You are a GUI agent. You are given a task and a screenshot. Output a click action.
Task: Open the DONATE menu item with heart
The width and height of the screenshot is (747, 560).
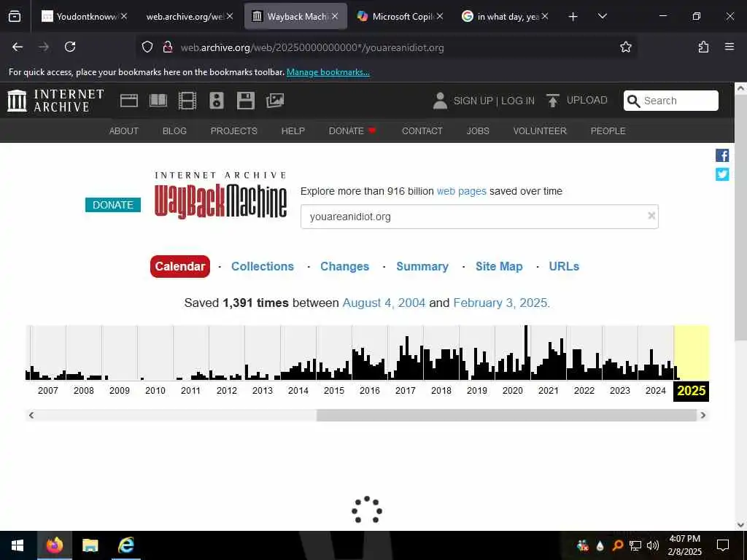[x=352, y=131]
